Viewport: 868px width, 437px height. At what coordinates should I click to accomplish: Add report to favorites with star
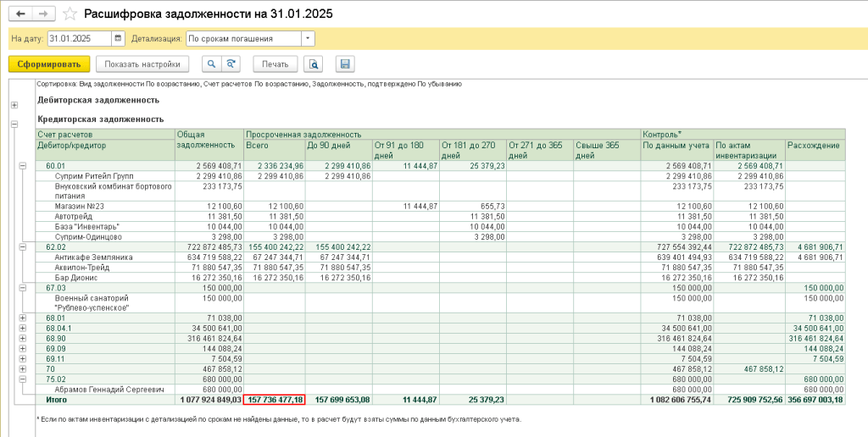70,14
